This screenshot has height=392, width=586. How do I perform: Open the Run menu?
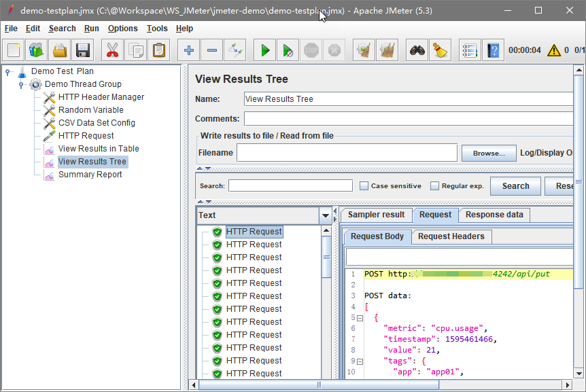tap(92, 29)
